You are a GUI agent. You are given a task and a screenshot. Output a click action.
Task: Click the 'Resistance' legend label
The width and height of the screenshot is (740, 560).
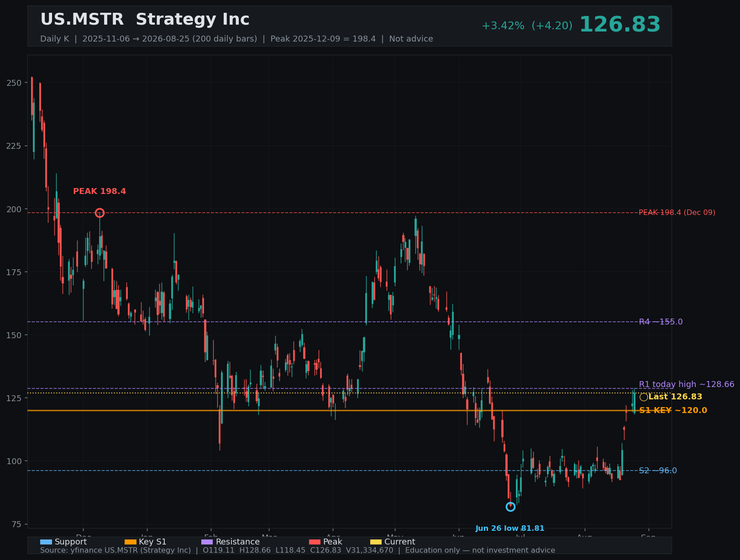[238, 542]
